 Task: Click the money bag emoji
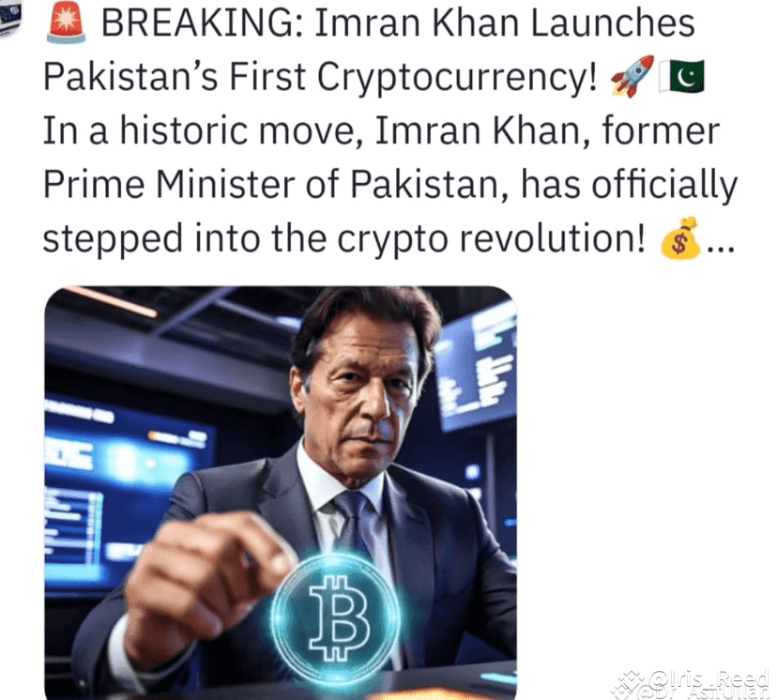[681, 238]
